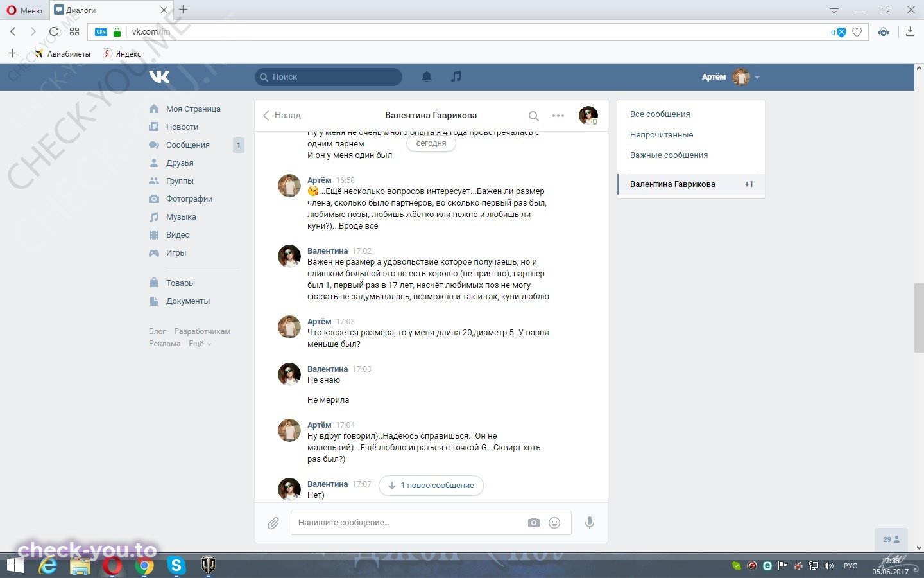
Task: Open the Меню Opera button
Action: point(24,10)
